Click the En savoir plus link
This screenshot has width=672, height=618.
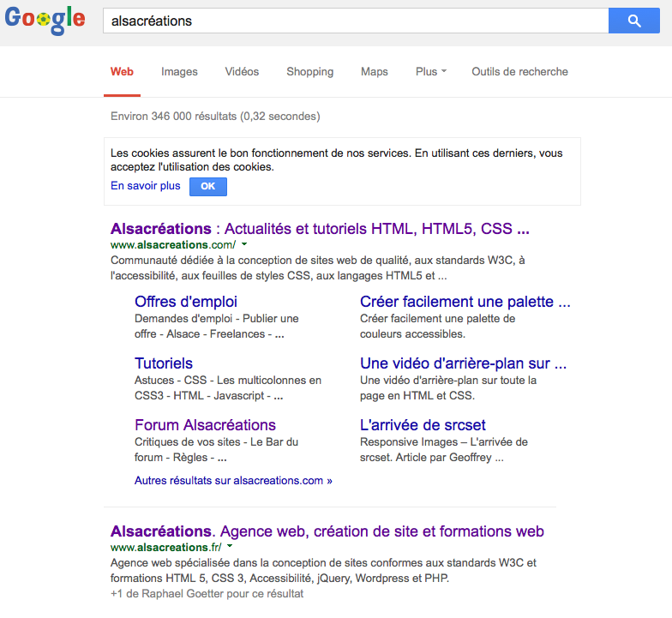point(146,185)
